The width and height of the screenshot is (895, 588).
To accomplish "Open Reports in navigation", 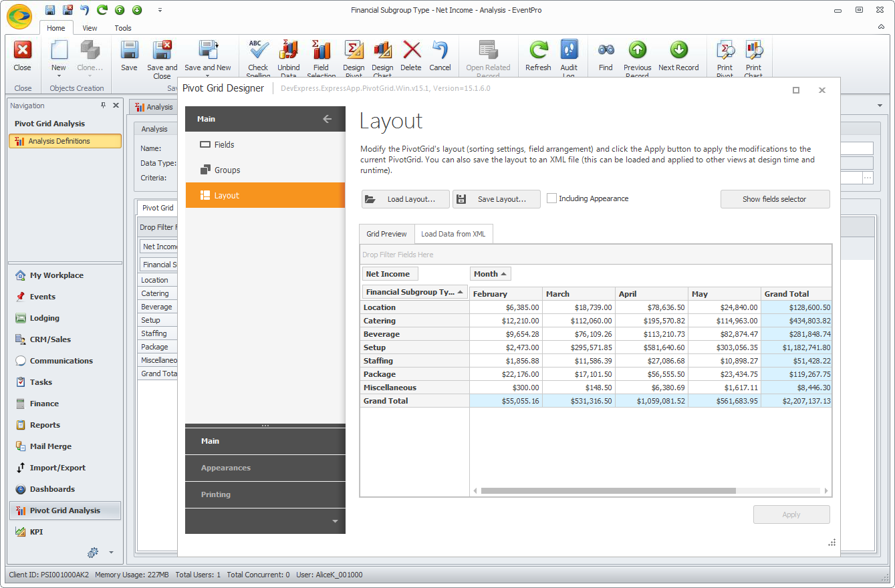I will pyautogui.click(x=65, y=425).
